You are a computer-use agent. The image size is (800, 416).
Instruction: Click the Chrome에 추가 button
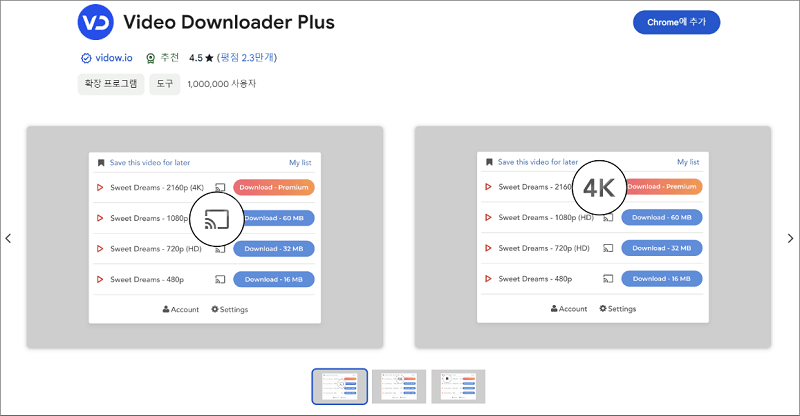pyautogui.click(x=677, y=22)
